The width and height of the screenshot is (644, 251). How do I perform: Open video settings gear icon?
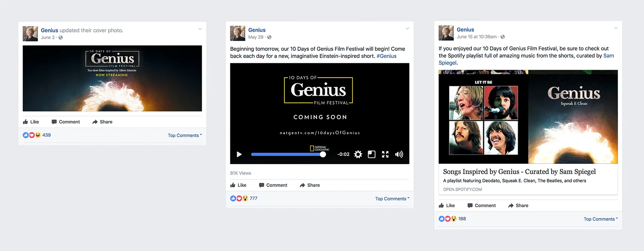(358, 154)
